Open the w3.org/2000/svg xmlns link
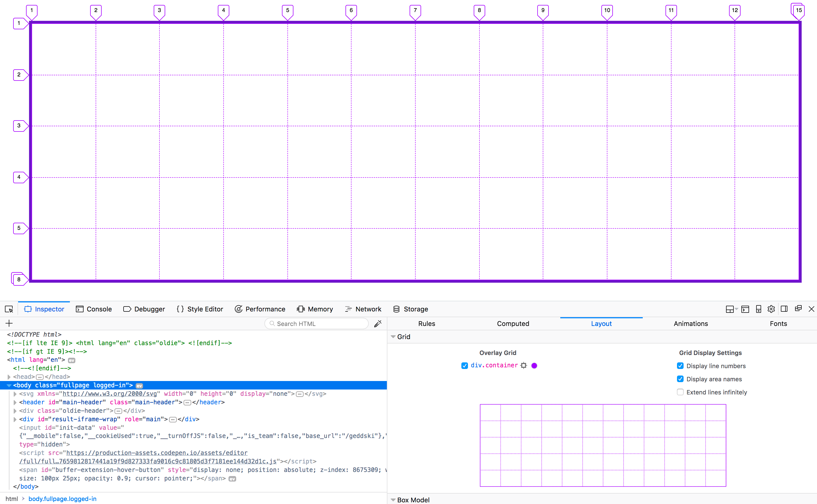This screenshot has height=504, width=817. [110, 394]
